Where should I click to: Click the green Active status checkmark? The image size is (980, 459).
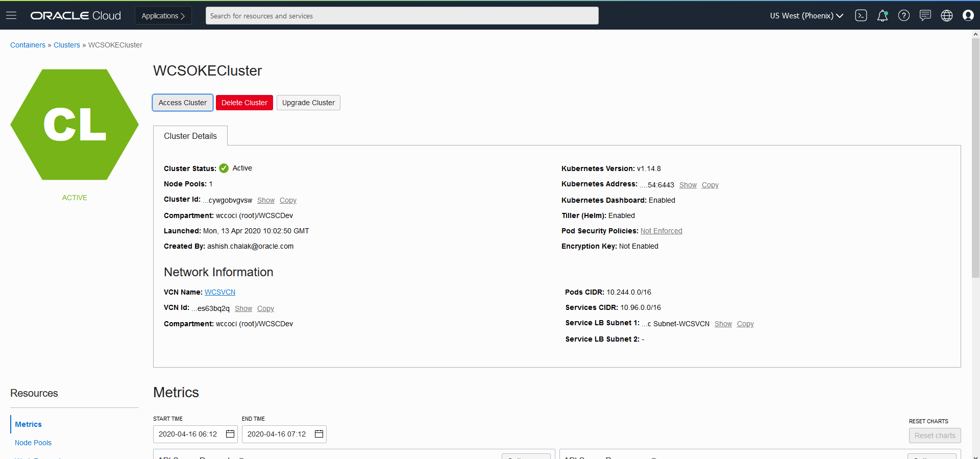[x=224, y=168]
